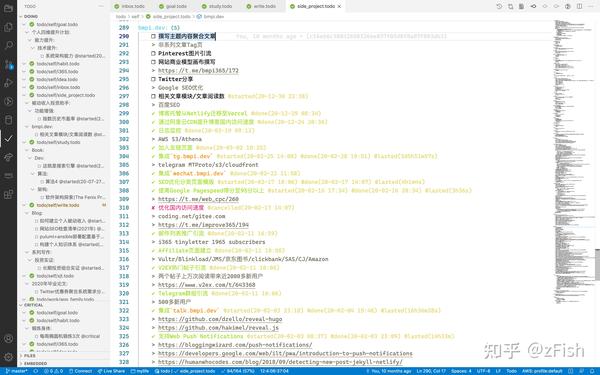The height and width of the screenshot is (375, 600).
Task: Switch to the inbox.todo tab
Action: click(x=130, y=7)
